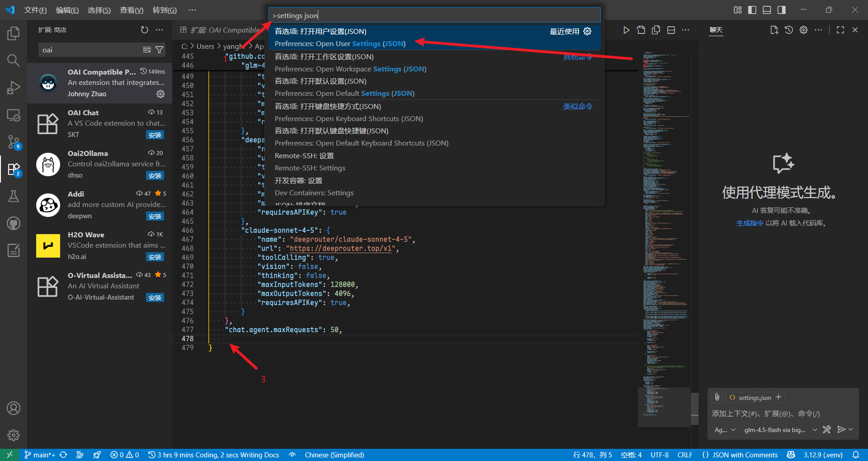Install the Addi extension
This screenshot has width=868, height=461.
coord(155,216)
